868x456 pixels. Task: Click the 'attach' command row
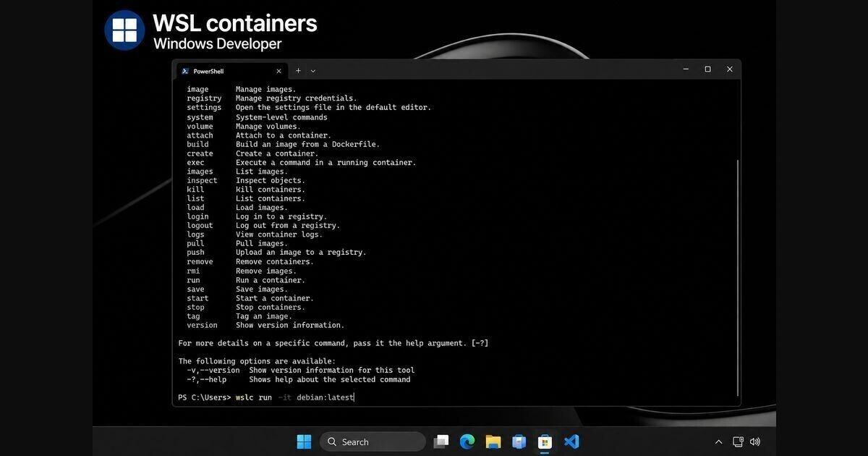tap(259, 135)
